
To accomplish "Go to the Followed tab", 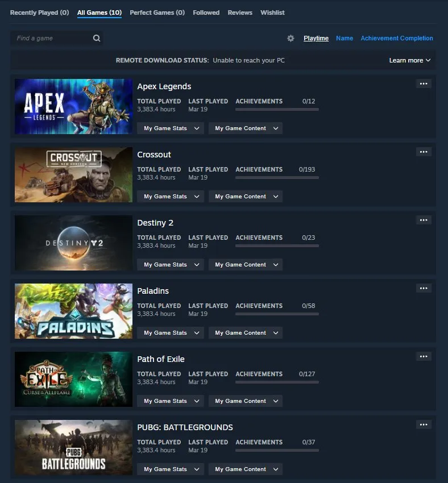I will click(206, 13).
